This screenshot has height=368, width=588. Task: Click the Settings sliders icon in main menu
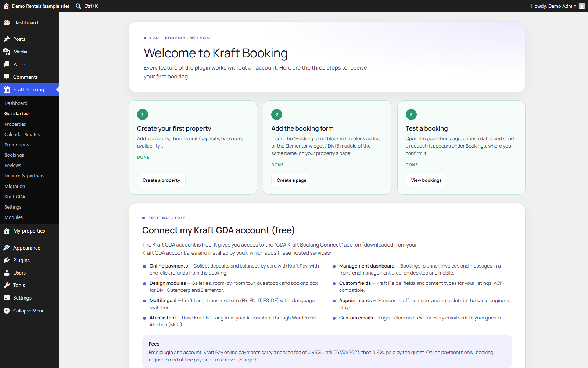point(7,298)
